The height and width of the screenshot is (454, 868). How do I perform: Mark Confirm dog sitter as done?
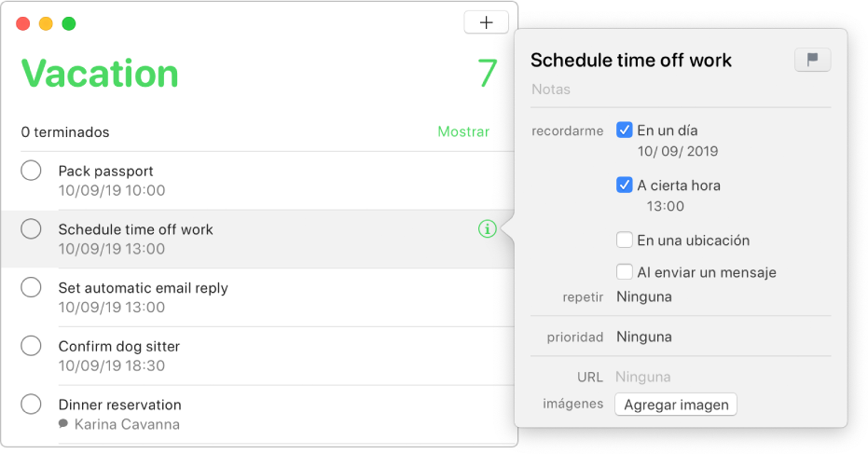(x=31, y=346)
